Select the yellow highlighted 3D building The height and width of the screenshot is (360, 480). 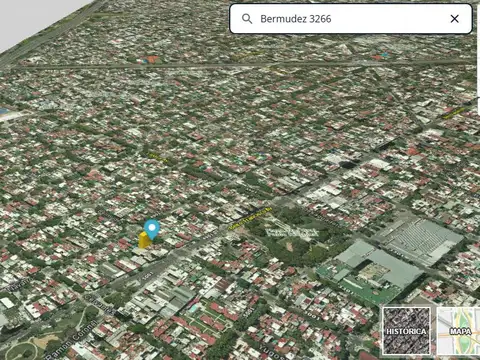[x=144, y=241]
